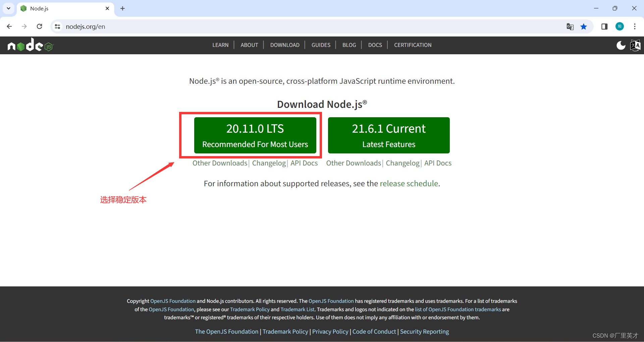Open Trademark List link
The width and height of the screenshot is (644, 342).
[x=298, y=310]
